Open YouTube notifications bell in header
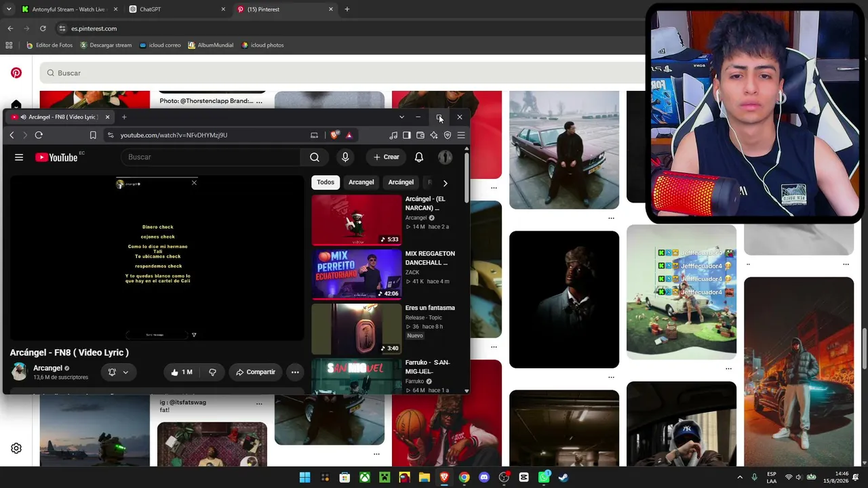 419,157
